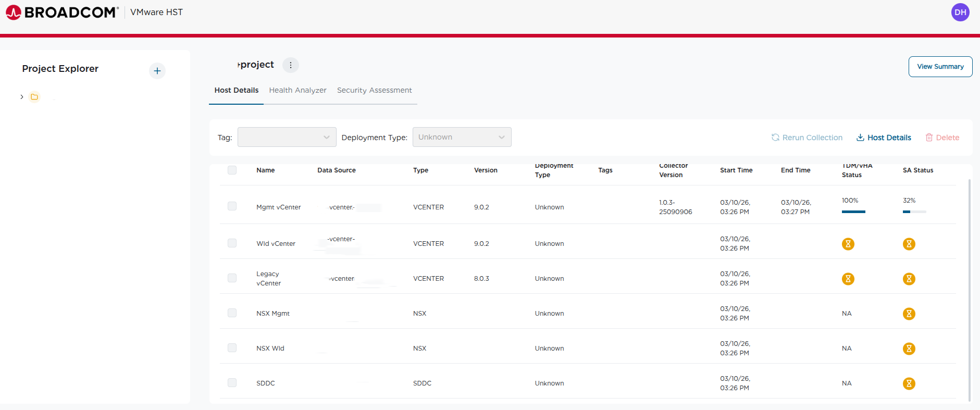Check the Mgmt vCenter row checkbox
Image resolution: width=980 pixels, height=410 pixels.
coord(232,206)
